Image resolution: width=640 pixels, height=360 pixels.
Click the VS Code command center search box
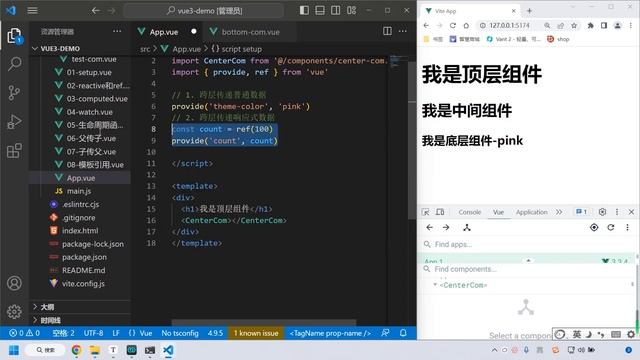click(204, 11)
